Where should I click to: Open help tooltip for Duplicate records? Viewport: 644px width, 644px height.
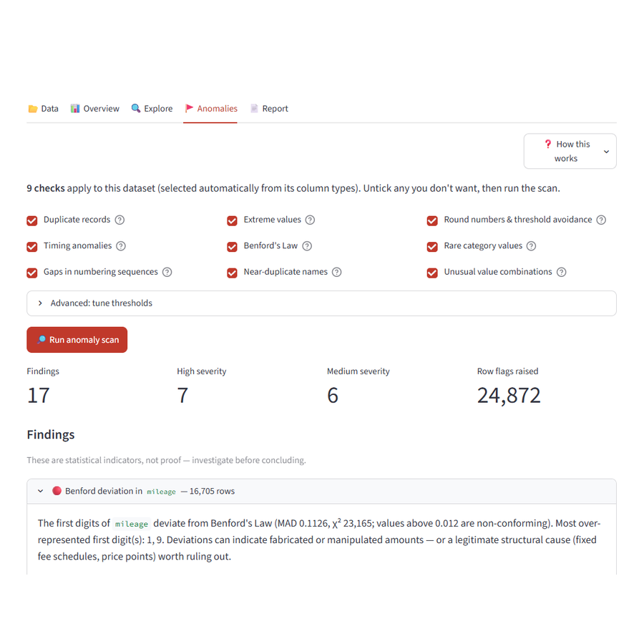119,220
